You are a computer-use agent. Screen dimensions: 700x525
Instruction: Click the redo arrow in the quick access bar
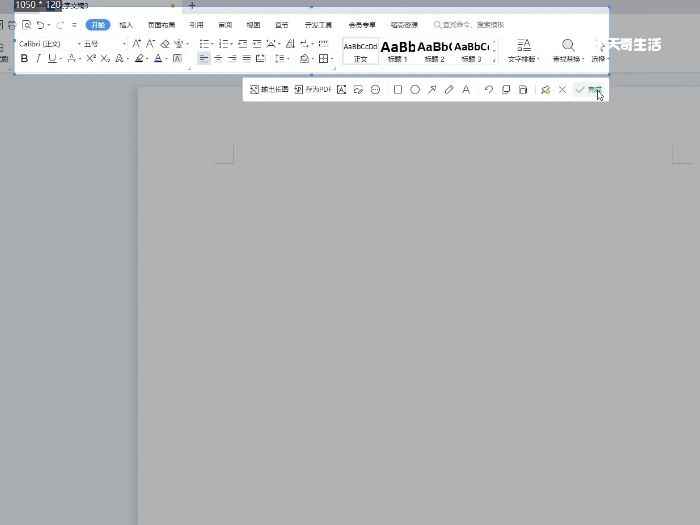click(60, 25)
